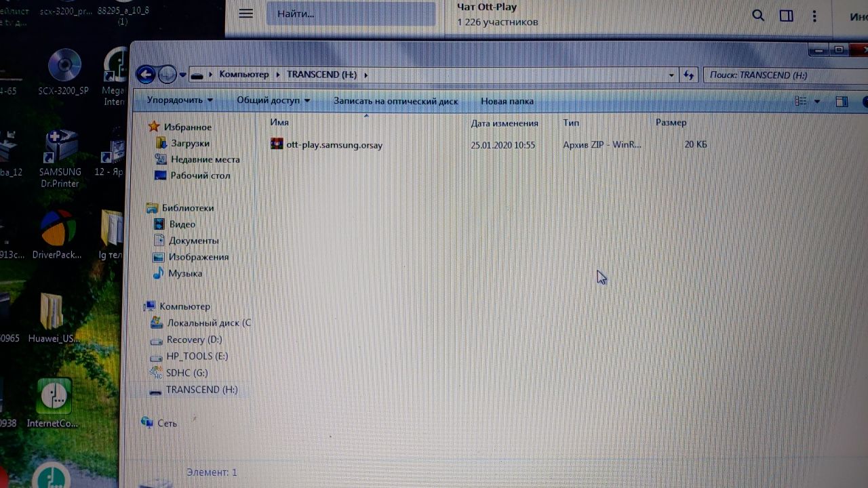Open Рабочий стол in the sidebar

pyautogui.click(x=200, y=176)
